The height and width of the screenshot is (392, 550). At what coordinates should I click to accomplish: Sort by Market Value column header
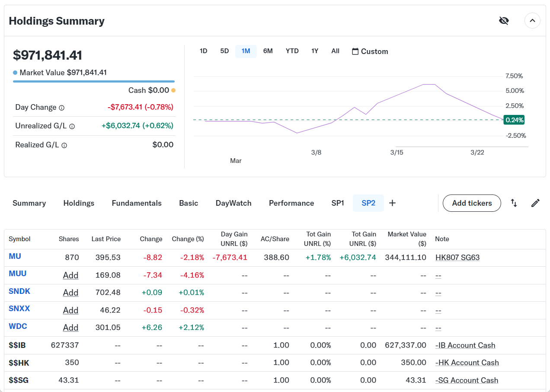(x=406, y=239)
